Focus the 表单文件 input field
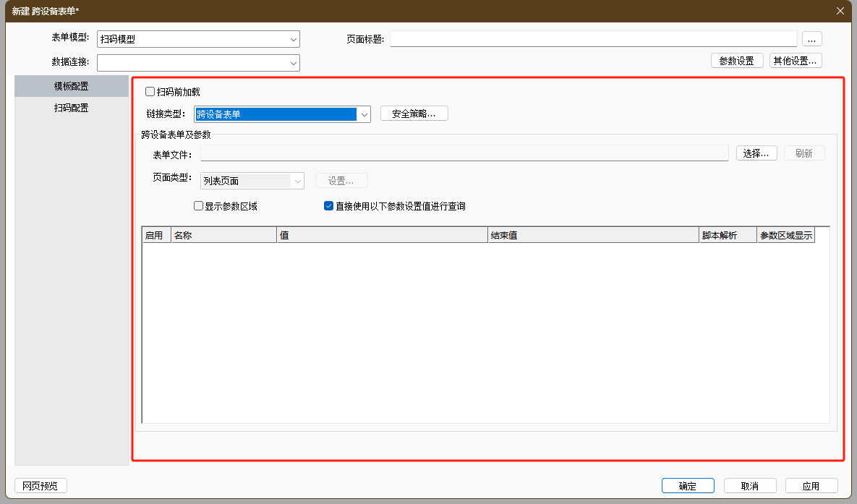Image resolution: width=857 pixels, height=504 pixels. coord(464,153)
